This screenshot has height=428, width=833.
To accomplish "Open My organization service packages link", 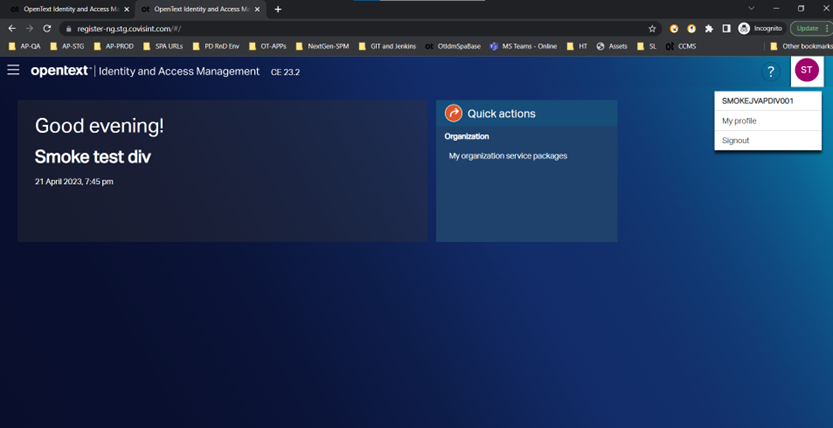I will pyautogui.click(x=507, y=156).
